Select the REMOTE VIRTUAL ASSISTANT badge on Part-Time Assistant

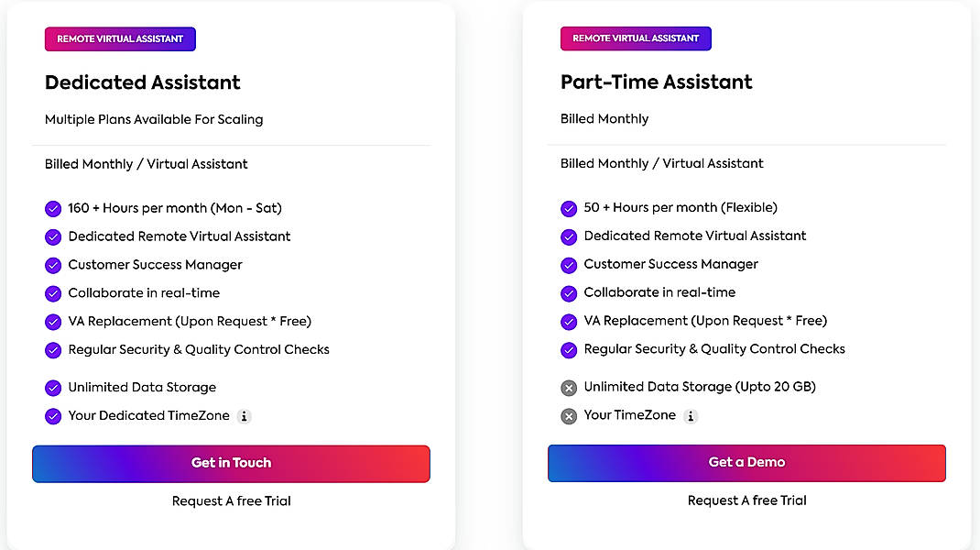click(636, 38)
